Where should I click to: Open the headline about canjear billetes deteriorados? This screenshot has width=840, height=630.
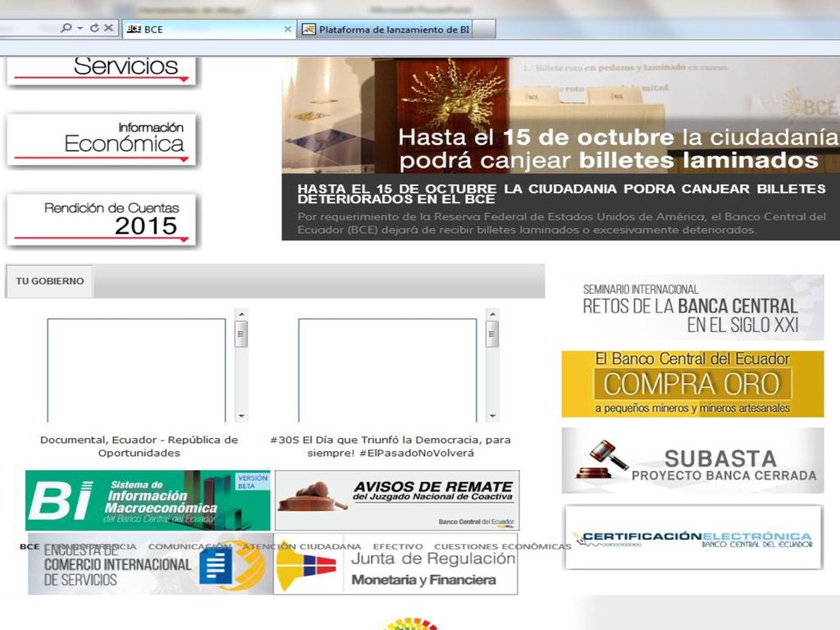pos(561,194)
